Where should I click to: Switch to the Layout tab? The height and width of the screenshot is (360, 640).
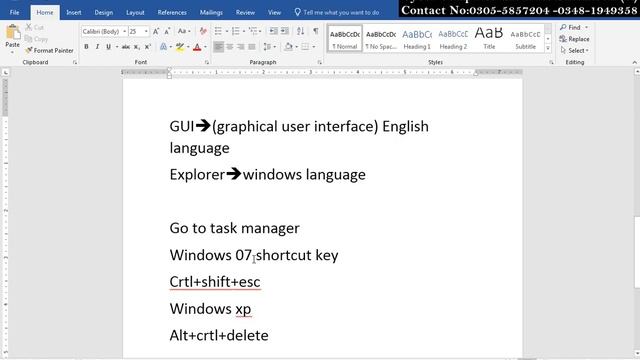[x=135, y=13]
